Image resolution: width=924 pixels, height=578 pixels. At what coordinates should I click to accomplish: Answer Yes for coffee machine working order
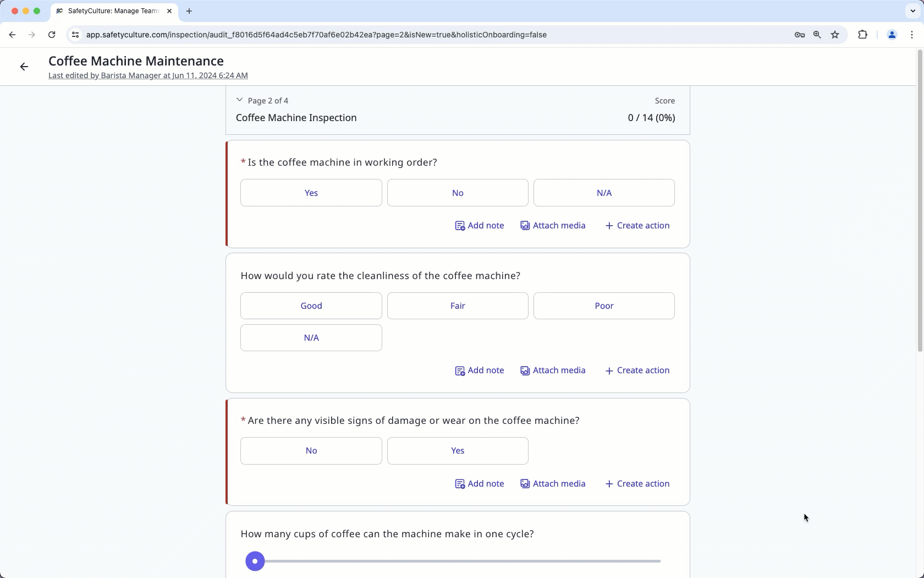pyautogui.click(x=311, y=193)
